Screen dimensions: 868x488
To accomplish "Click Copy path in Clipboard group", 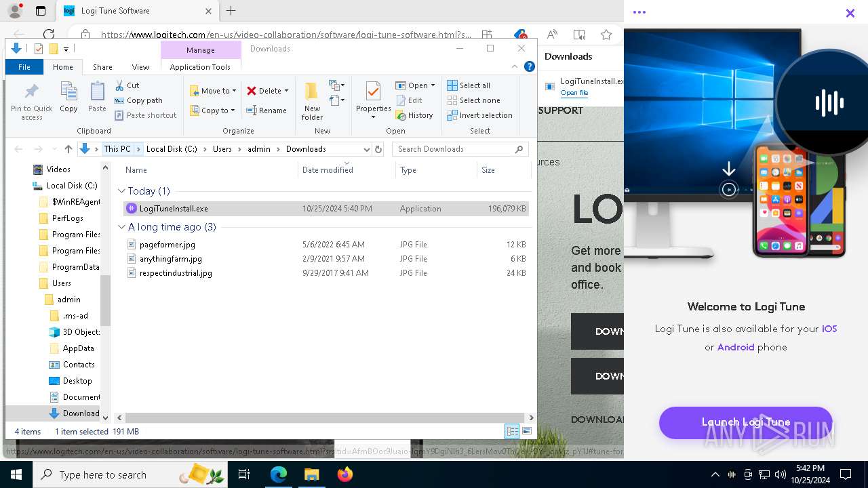I will (138, 100).
